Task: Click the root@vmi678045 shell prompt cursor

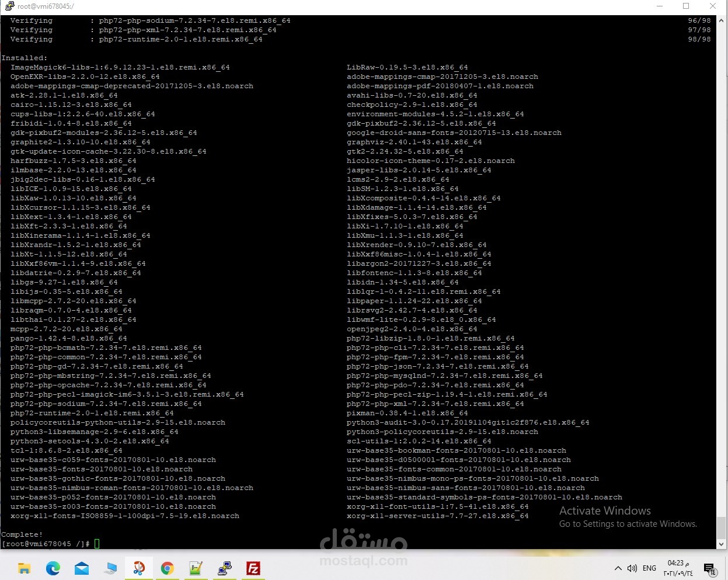Action: coord(97,544)
